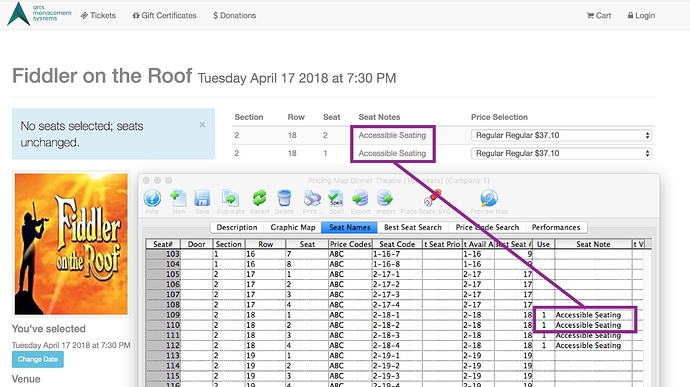This screenshot has width=690, height=387.
Task: Click the Price Selection header
Action: [x=499, y=117]
